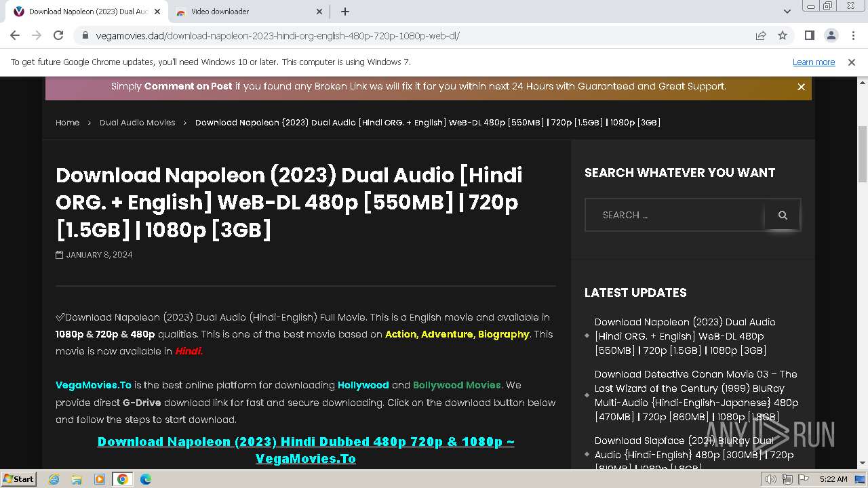Click the 5:22 AM clock in tray
868x488 pixels.
click(833, 479)
